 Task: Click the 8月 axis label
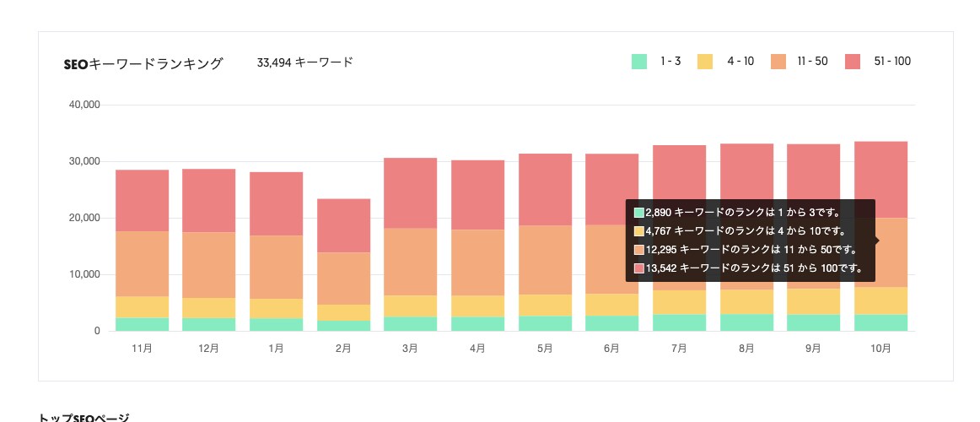(746, 349)
